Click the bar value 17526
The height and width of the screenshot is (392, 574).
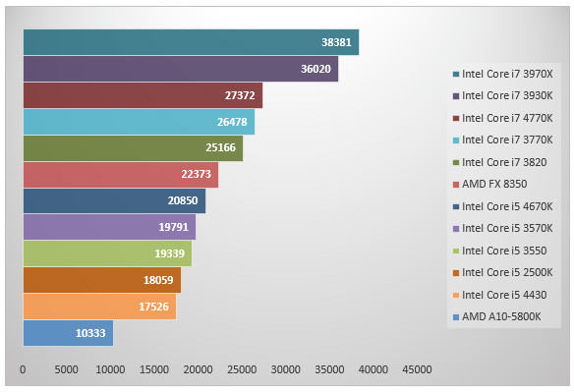pos(153,307)
